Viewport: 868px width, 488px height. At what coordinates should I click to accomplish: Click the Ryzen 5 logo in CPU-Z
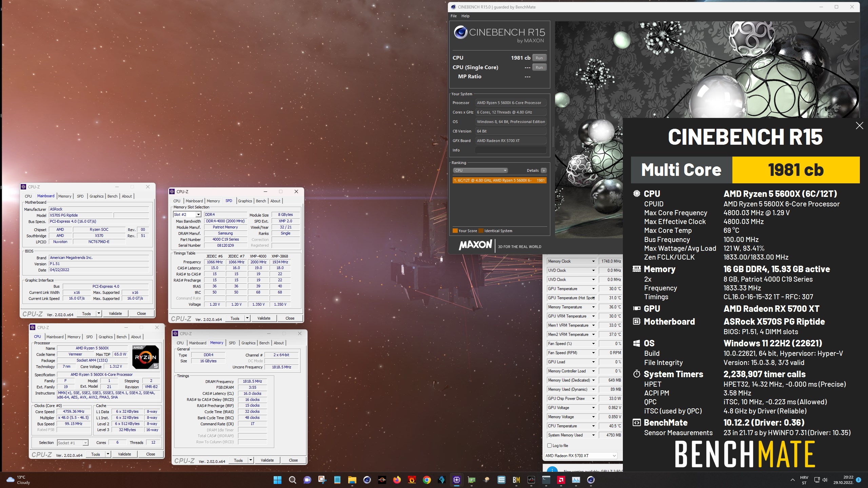coord(145,357)
